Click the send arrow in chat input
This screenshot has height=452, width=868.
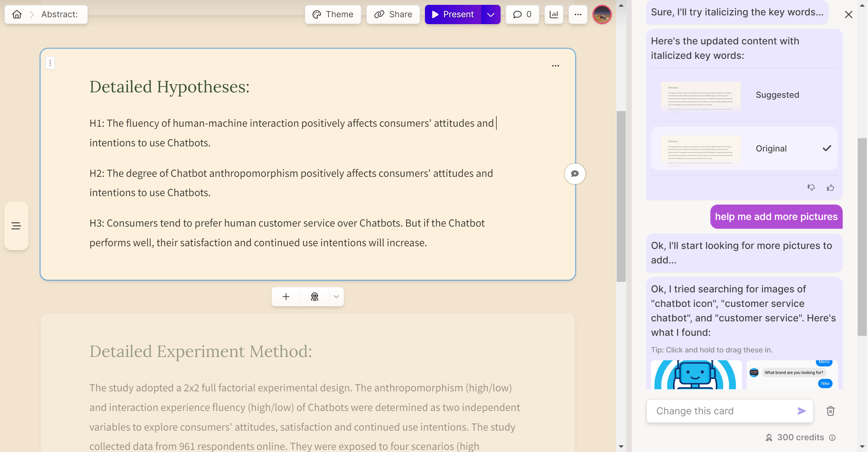[x=802, y=411]
